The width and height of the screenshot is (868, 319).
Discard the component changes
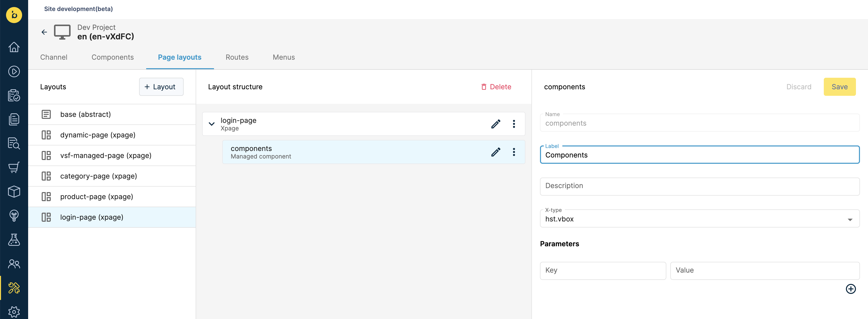pyautogui.click(x=799, y=87)
